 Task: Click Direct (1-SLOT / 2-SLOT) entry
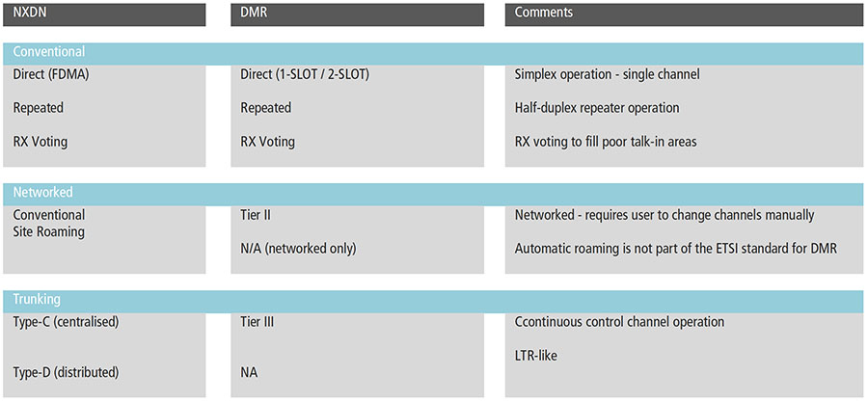pyautogui.click(x=305, y=74)
